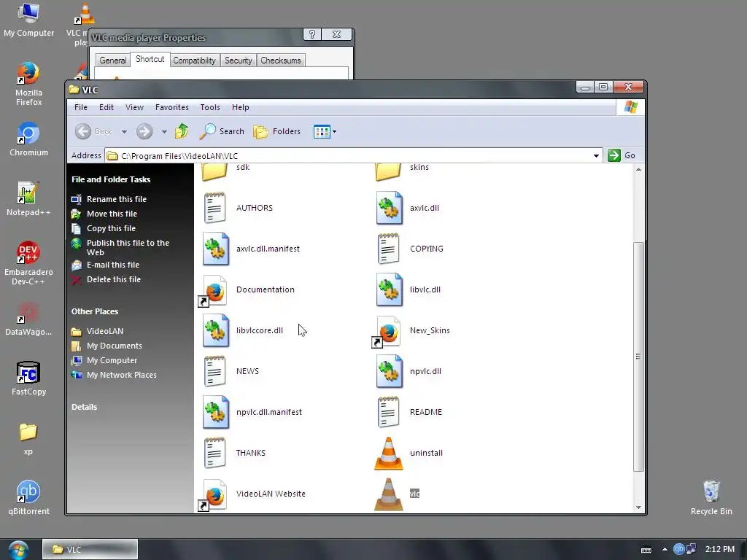Open the File menu
Viewport: 747px width, 560px height.
[81, 107]
